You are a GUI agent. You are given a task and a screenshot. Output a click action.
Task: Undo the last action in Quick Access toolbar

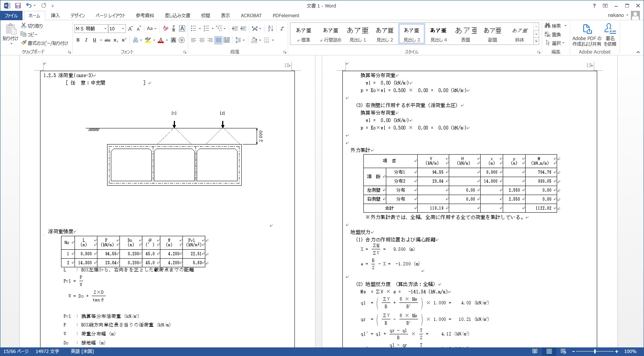pos(29,6)
